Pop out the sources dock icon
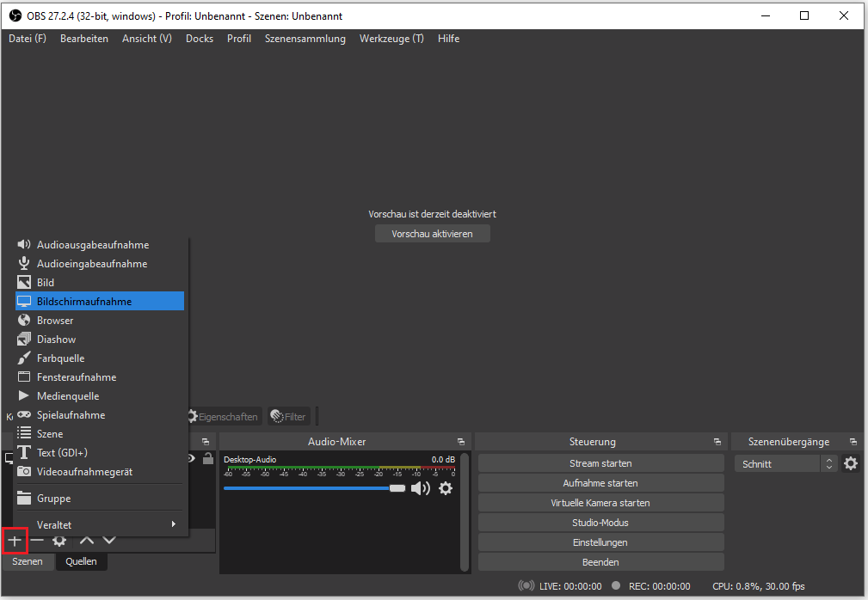Viewport: 868px width, 600px height. [x=206, y=442]
